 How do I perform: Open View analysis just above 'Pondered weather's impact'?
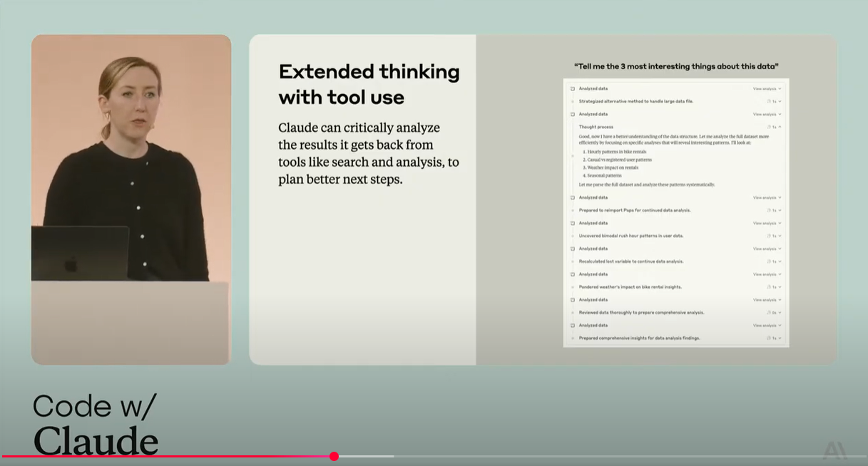(767, 274)
